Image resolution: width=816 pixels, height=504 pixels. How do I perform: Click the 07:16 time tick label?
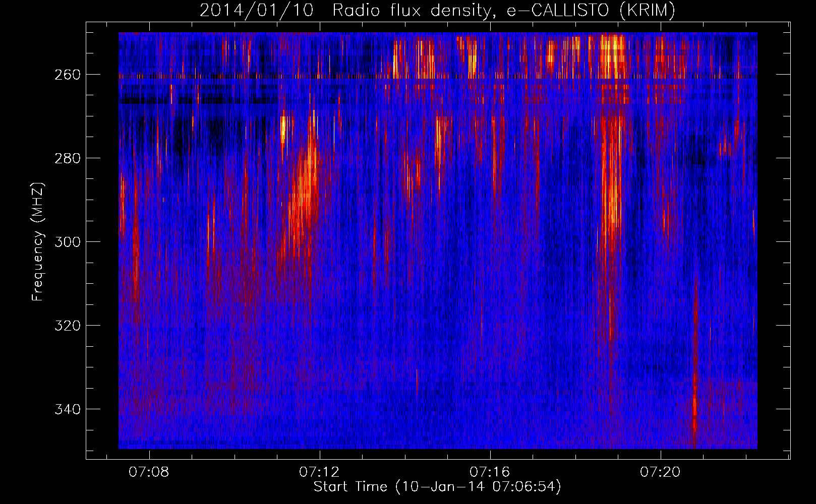coord(490,472)
